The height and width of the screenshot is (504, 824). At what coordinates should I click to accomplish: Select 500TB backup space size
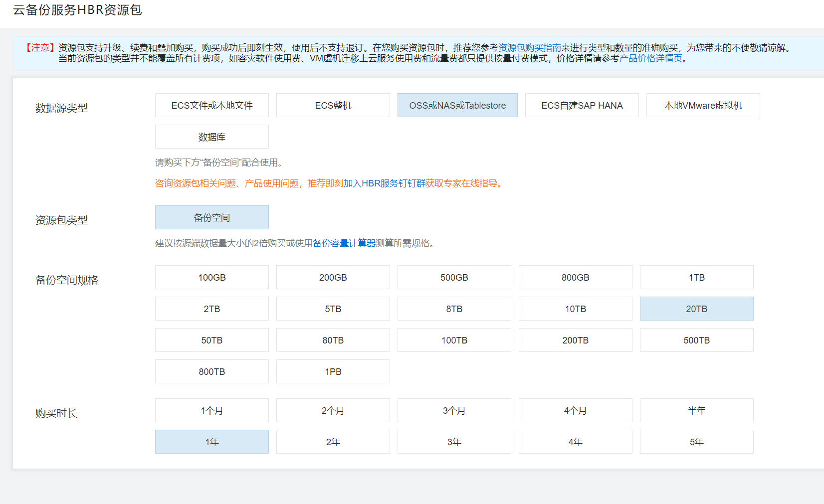point(697,340)
